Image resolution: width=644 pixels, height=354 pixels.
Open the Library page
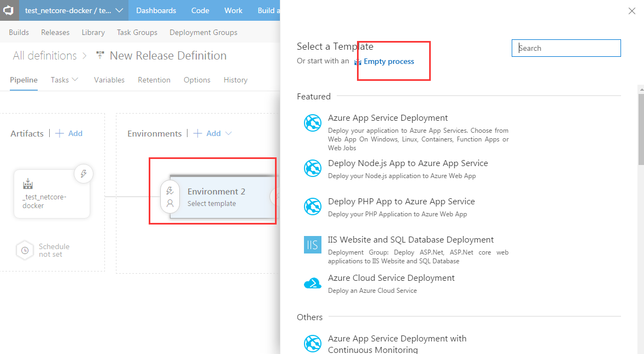(x=93, y=32)
